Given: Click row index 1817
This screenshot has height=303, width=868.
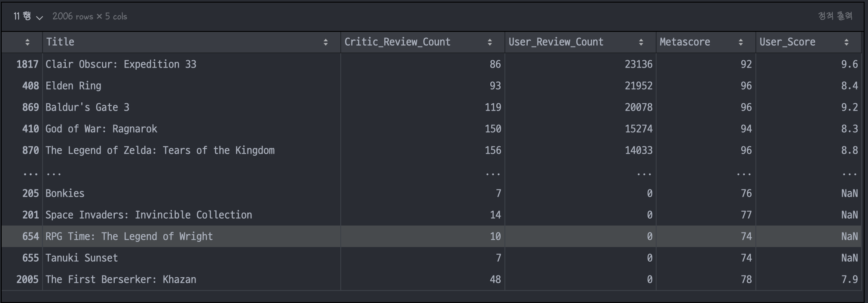Looking at the screenshot, I should [28, 64].
